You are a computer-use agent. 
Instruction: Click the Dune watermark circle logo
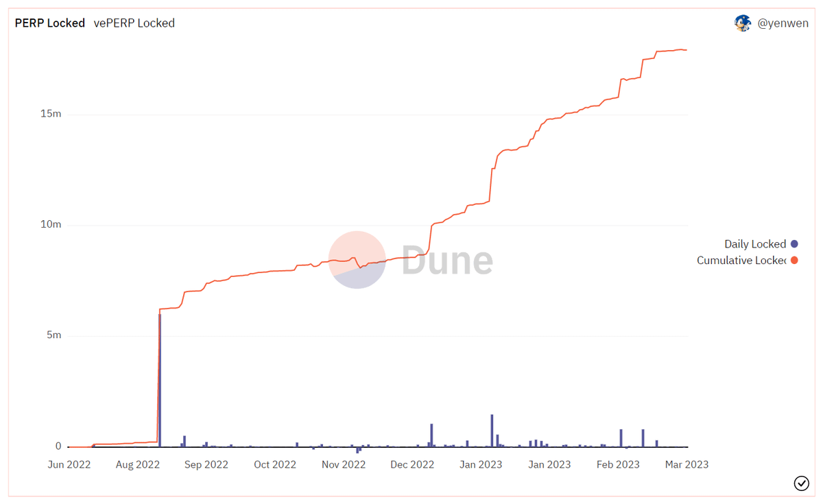[357, 259]
